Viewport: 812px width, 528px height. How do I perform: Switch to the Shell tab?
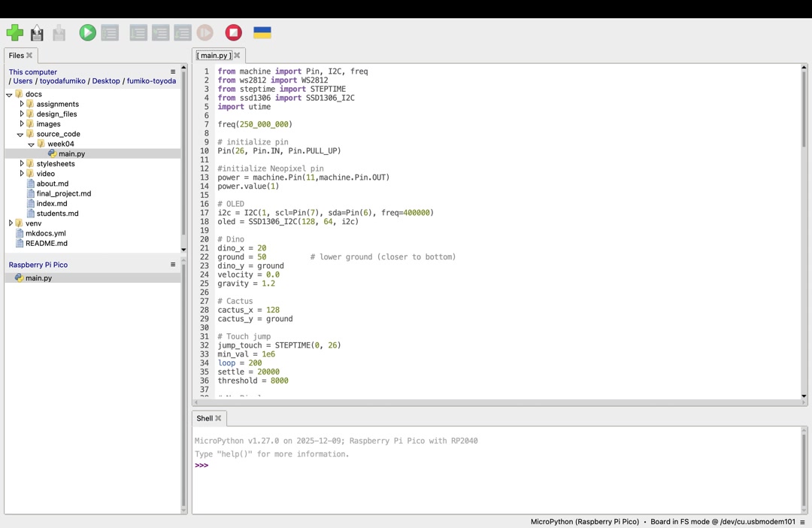tap(205, 418)
